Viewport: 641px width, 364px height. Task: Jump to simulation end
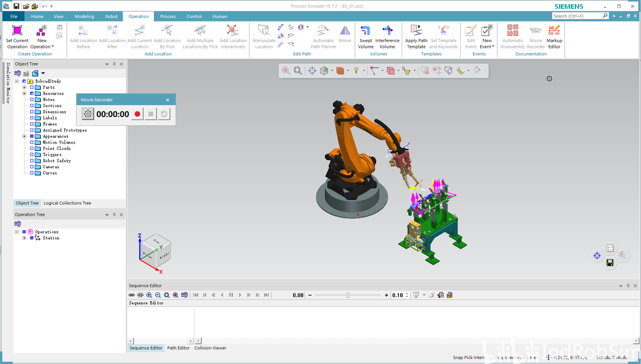[267, 295]
